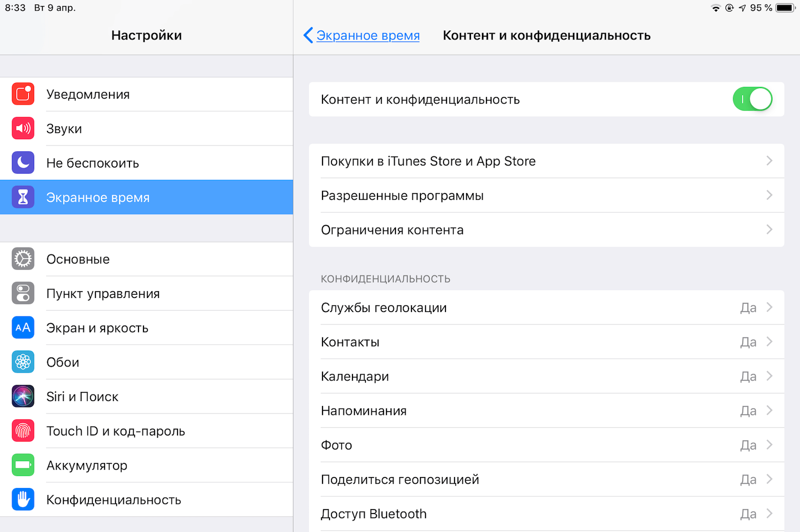
Task: Open the Ограничения контента label
Action: (x=392, y=230)
